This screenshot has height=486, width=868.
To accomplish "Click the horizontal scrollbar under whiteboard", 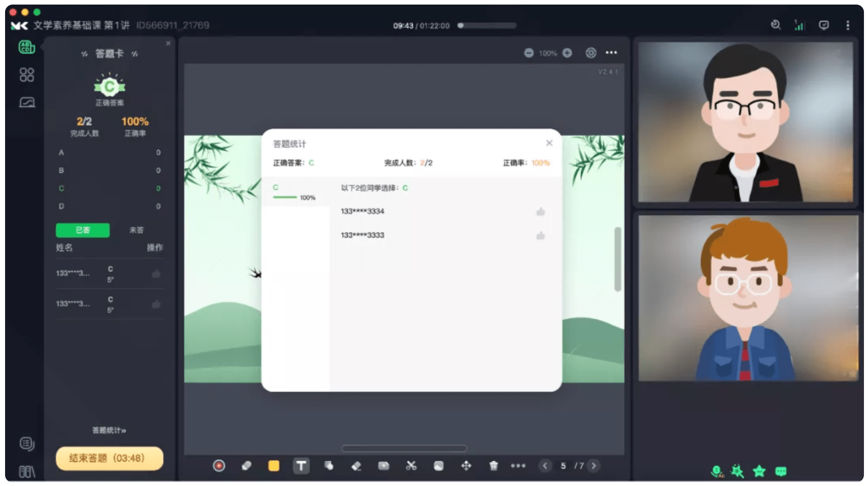I will (404, 448).
